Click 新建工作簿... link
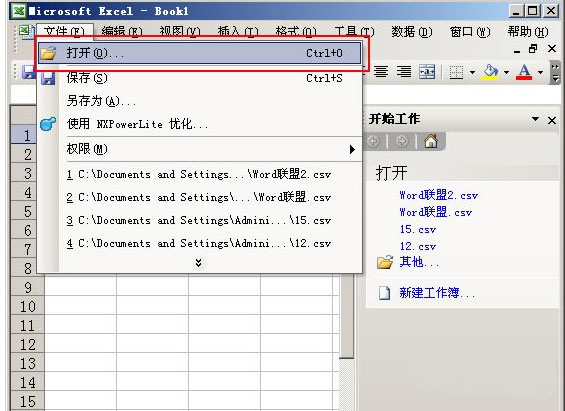 click(437, 293)
